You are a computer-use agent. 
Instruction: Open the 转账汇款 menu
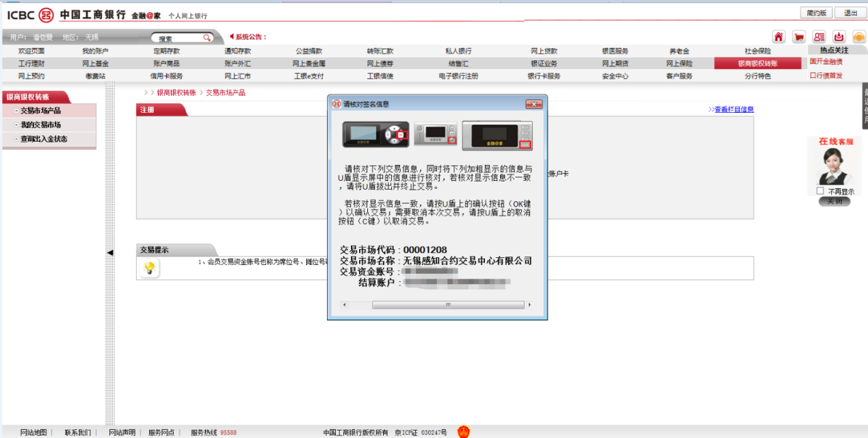click(x=380, y=51)
